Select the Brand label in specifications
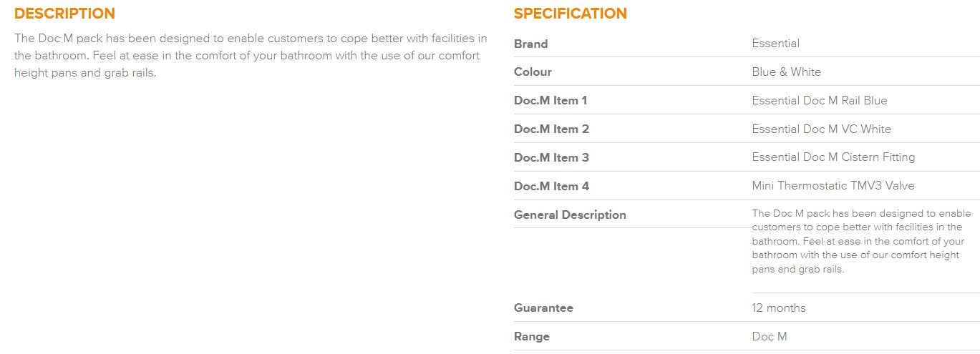The height and width of the screenshot is (354, 980). pyautogui.click(x=530, y=44)
